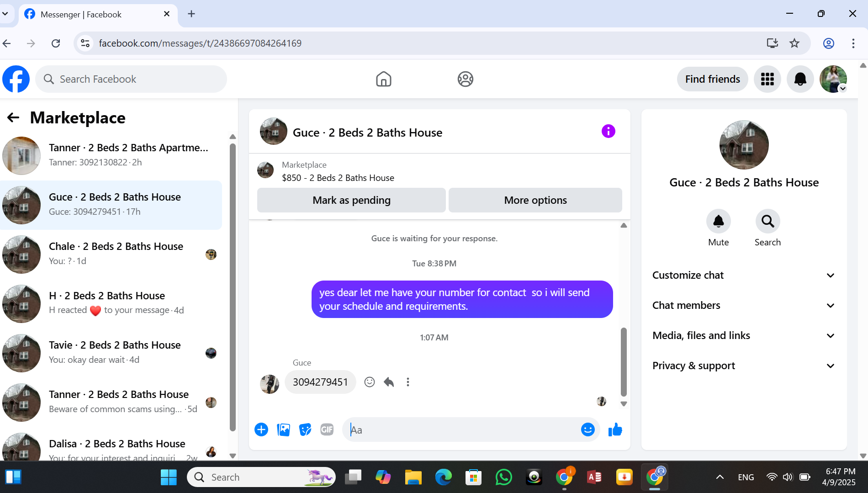Click chat list scrollbar thumb
Image resolution: width=868 pixels, height=493 pixels.
(x=233, y=287)
